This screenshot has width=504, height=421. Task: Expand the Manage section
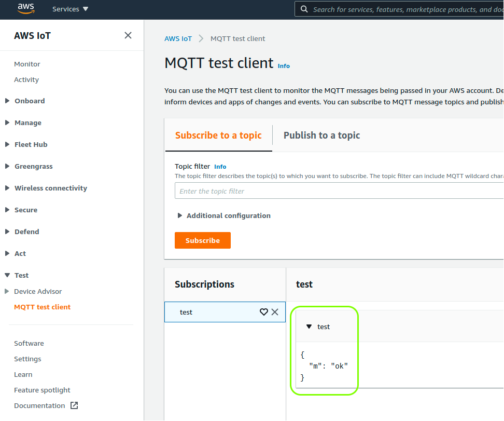(x=7, y=123)
